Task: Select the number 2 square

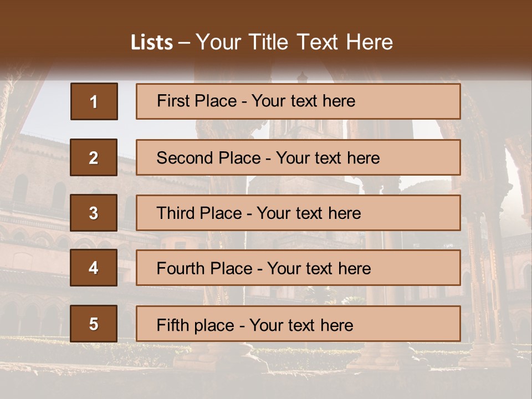Action: pyautogui.click(x=94, y=157)
